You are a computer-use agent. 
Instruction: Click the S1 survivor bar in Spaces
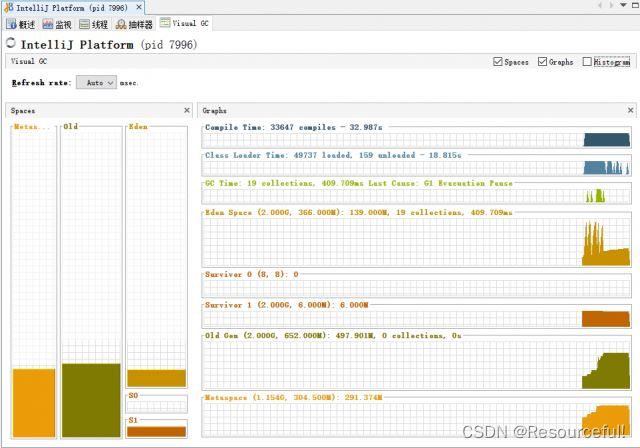tap(157, 431)
